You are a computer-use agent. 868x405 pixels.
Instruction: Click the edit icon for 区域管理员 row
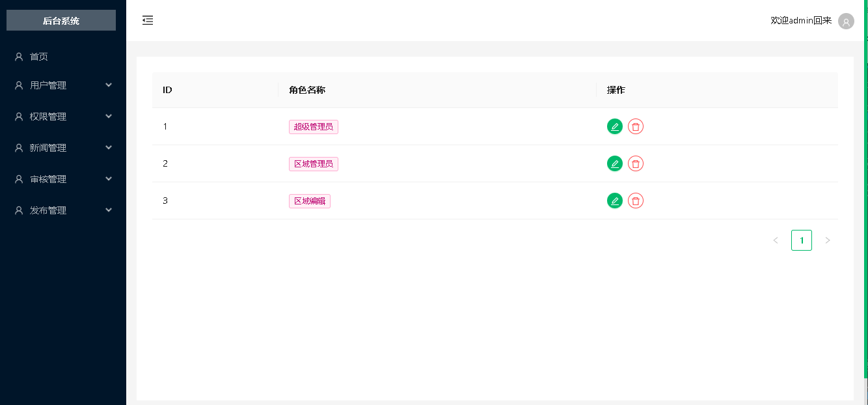[x=615, y=163]
